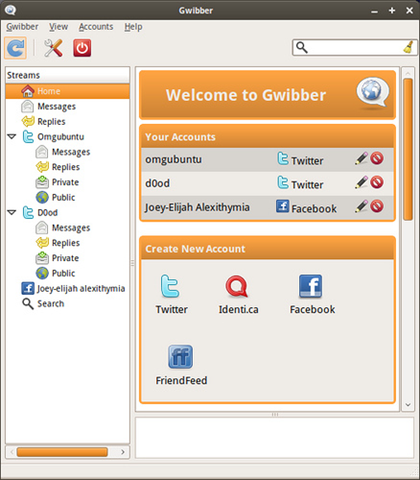Click the omgubuntu account name text
Image resolution: width=420 pixels, height=480 pixels.
(x=173, y=159)
